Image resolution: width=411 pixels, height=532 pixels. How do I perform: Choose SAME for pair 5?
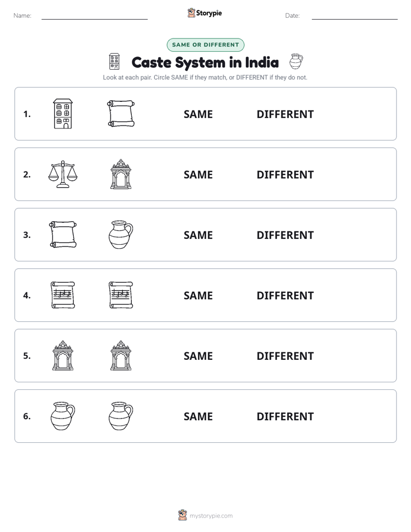tap(198, 356)
